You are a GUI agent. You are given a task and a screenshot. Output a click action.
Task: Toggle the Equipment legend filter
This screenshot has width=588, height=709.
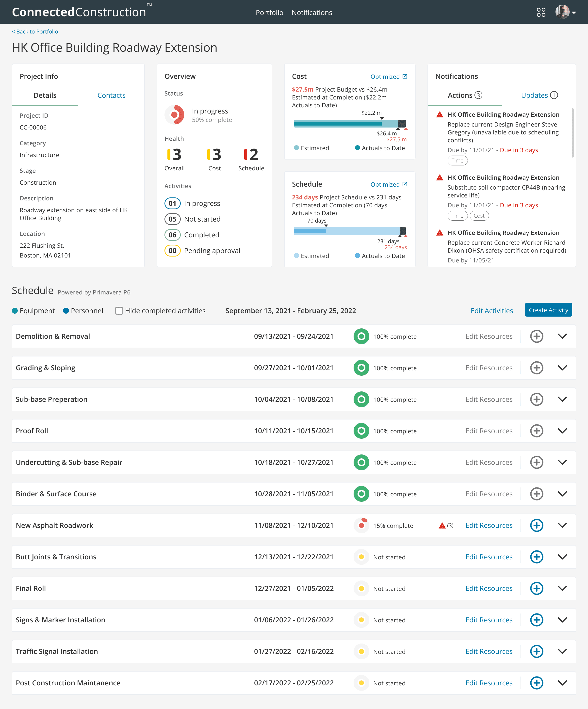[33, 311]
